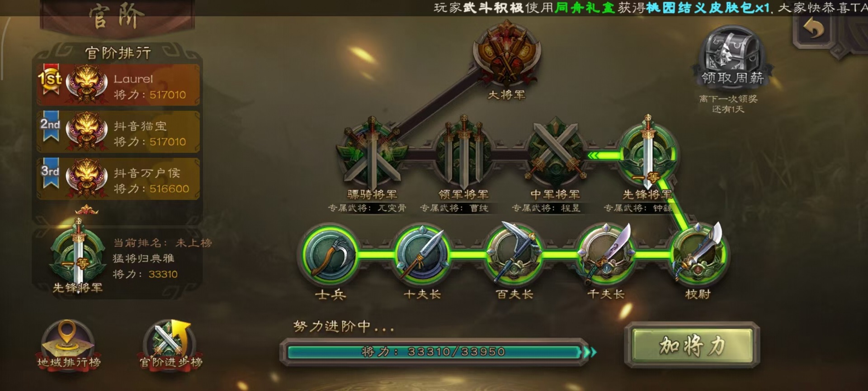Open the 地域排行榜 map ranking
This screenshot has width=868, height=391.
pos(69,345)
